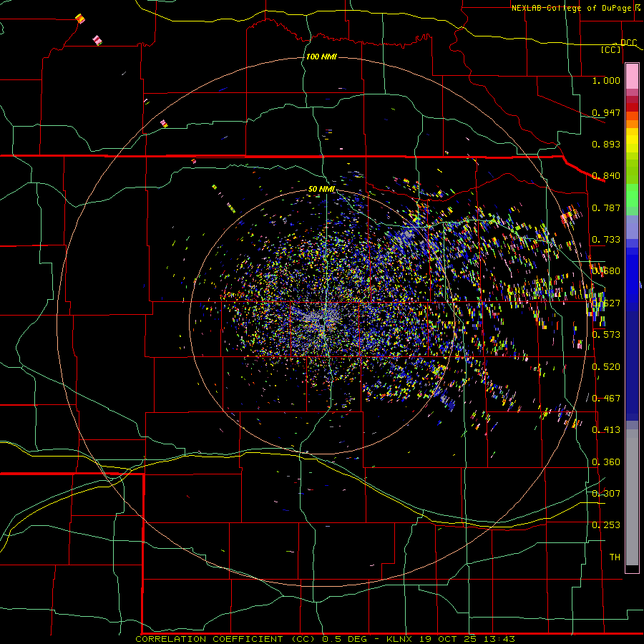Viewport: 644px width, 644px height.
Task: Click the 1.000 scale value
Action: (x=606, y=80)
